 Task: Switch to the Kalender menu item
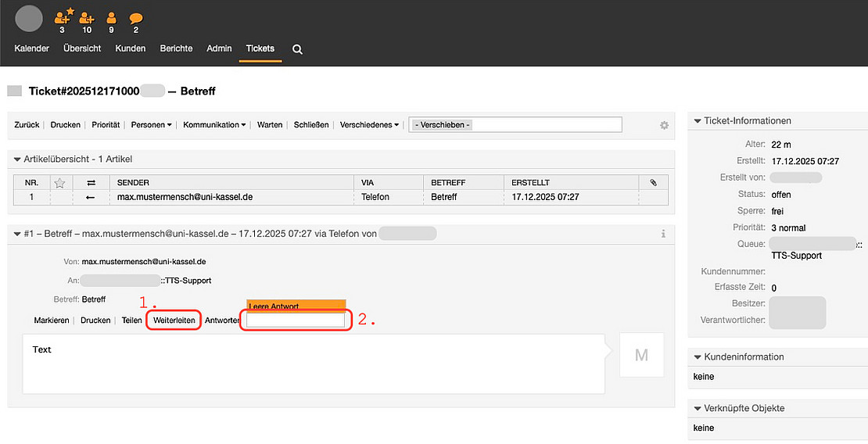click(x=32, y=48)
